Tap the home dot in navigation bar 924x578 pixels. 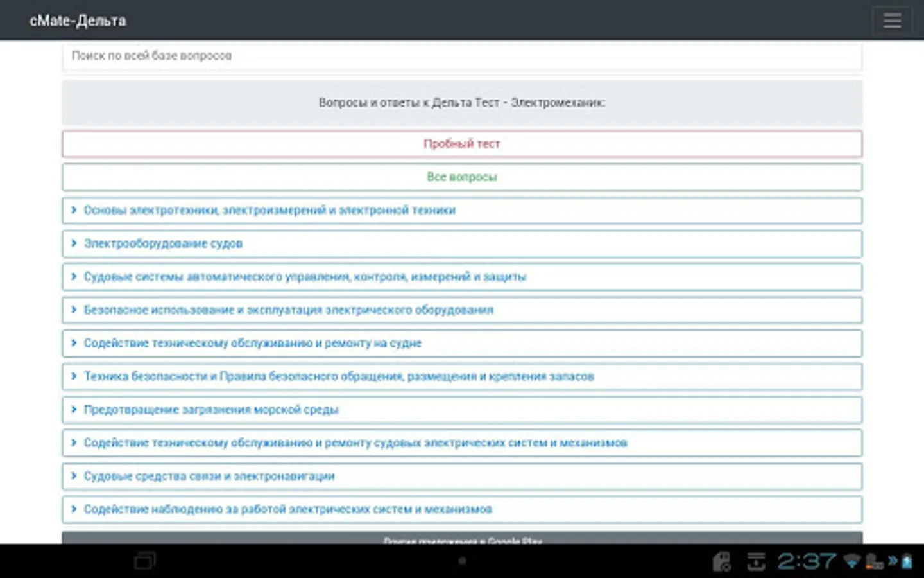pyautogui.click(x=462, y=561)
